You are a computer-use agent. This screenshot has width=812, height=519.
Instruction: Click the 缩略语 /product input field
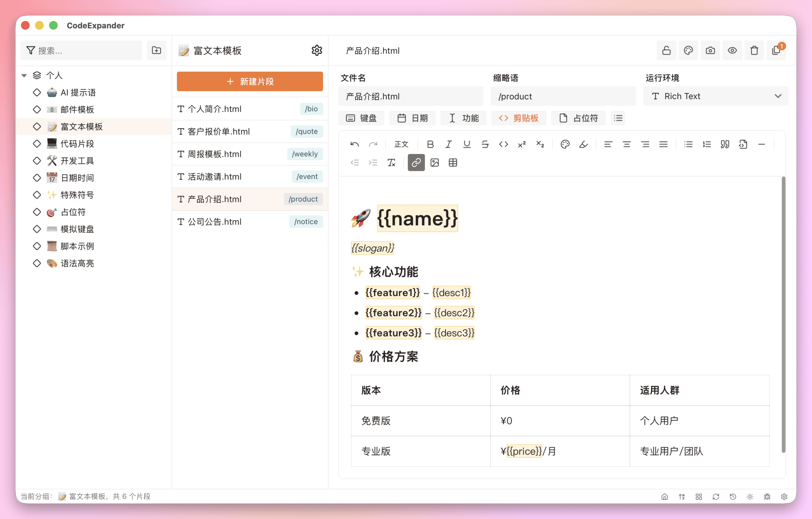563,96
